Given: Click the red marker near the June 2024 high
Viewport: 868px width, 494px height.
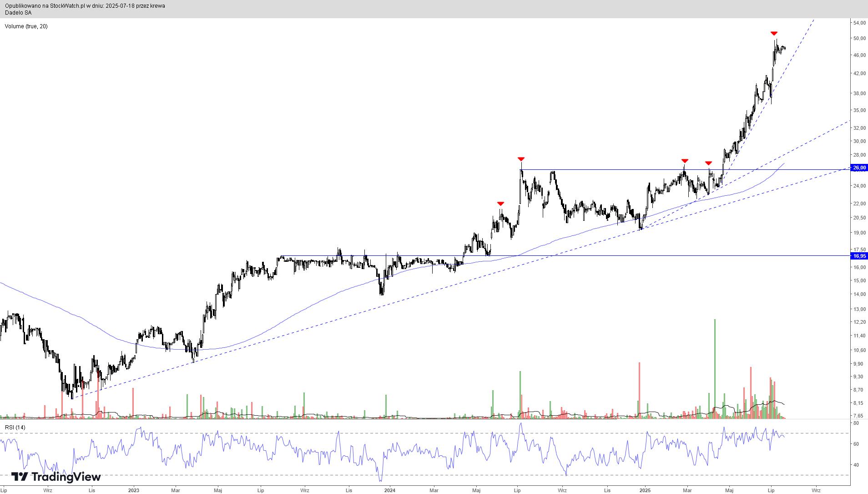Looking at the screenshot, I should [500, 204].
